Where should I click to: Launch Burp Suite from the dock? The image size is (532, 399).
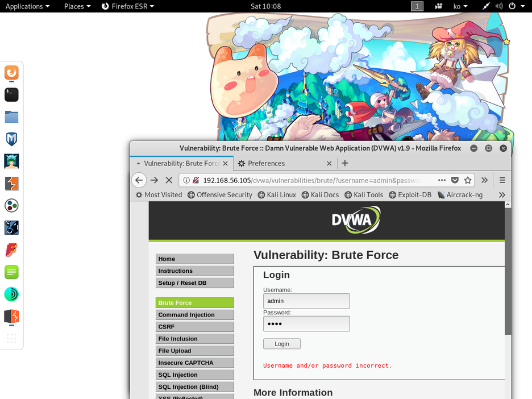(11, 184)
